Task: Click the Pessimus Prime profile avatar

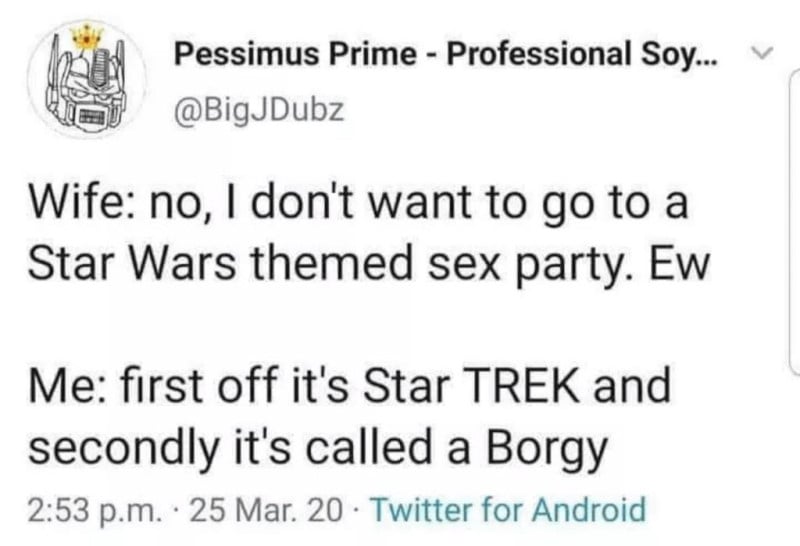Action: (x=87, y=81)
